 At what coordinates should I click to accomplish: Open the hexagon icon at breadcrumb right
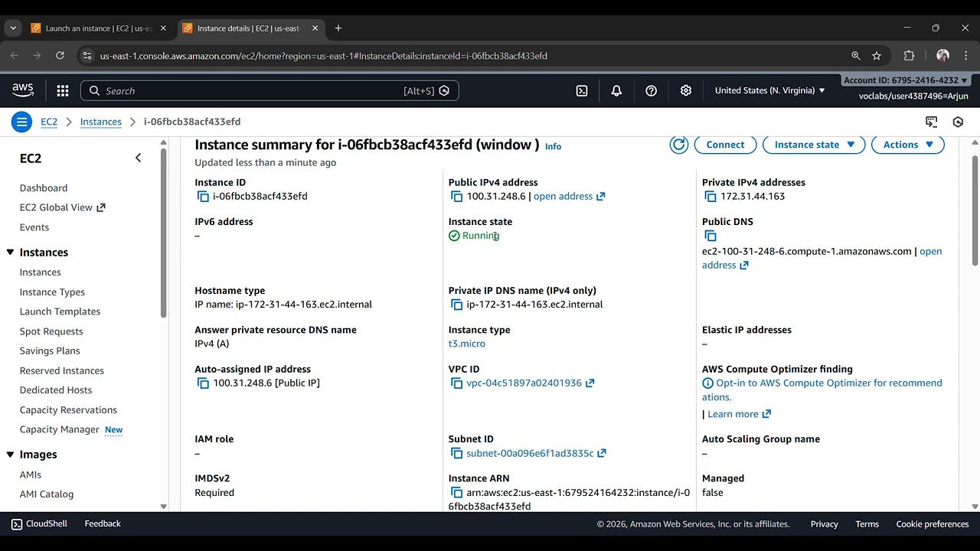click(958, 122)
